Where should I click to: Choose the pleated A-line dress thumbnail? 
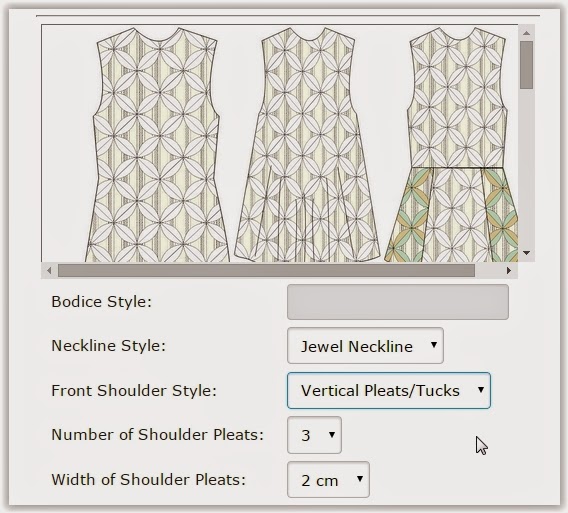[307, 145]
